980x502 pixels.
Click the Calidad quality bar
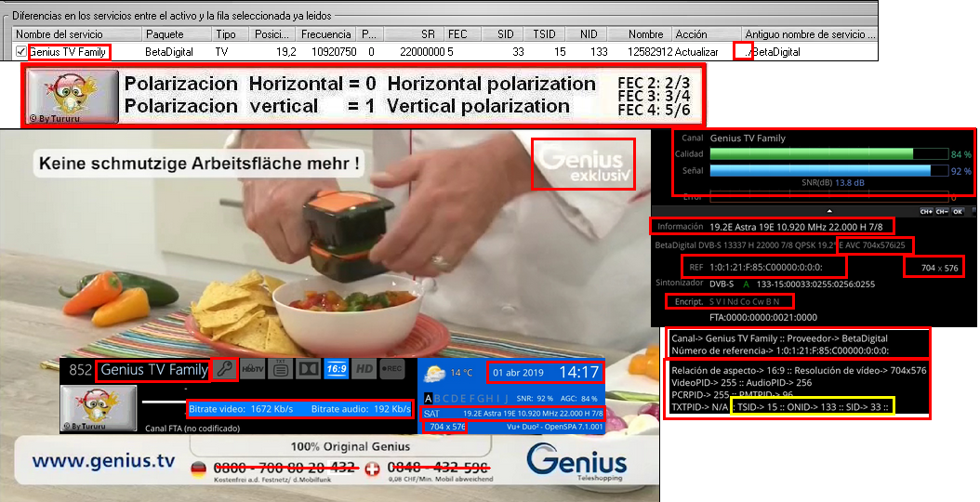(828, 153)
